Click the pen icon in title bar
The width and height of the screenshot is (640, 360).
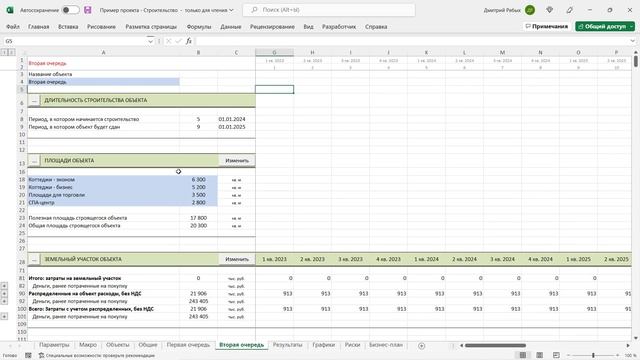(570, 10)
